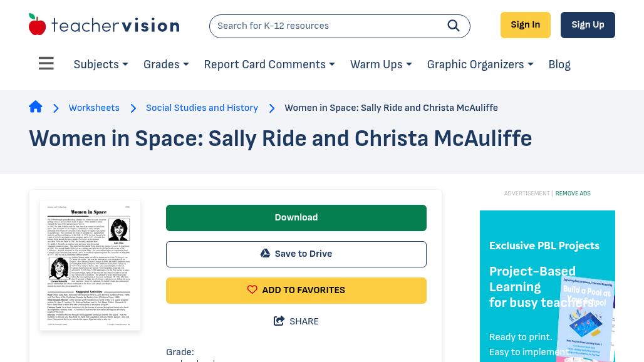Screen dimensions: 644x362
Task: Click the Women in Space worksheet thumbnail
Action: click(x=90, y=266)
